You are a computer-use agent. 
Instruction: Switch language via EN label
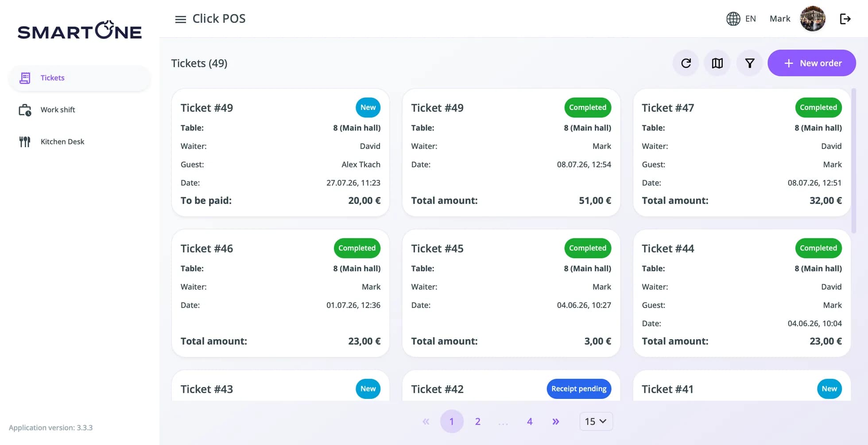750,19
